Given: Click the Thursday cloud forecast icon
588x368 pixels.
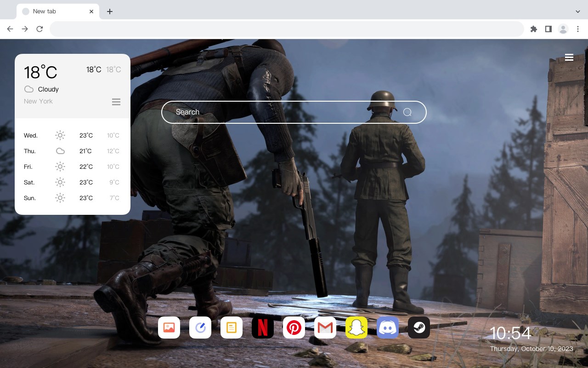Looking at the screenshot, I should click(60, 151).
